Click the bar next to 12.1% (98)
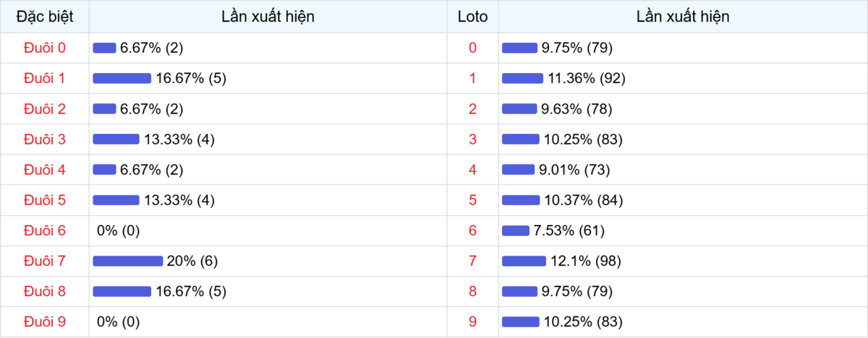 pos(524,261)
